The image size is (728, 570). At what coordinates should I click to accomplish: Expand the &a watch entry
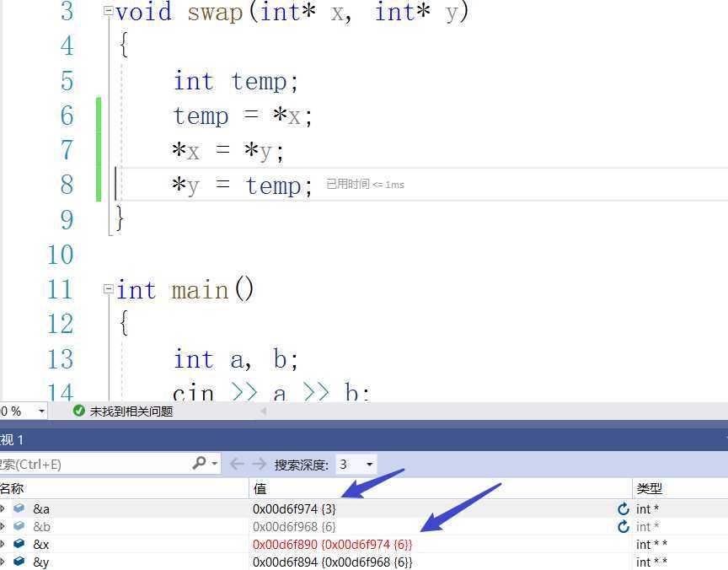click(x=3, y=508)
